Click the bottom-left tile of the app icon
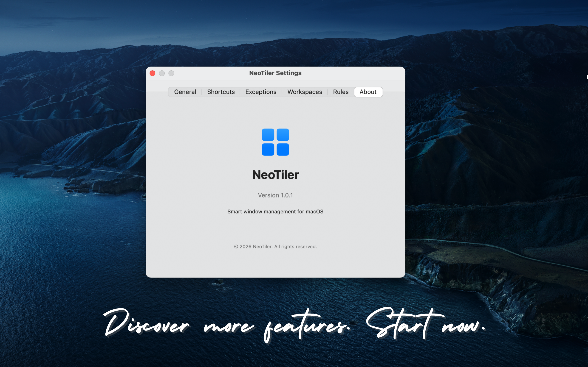This screenshot has height=367, width=588. tap(268, 150)
